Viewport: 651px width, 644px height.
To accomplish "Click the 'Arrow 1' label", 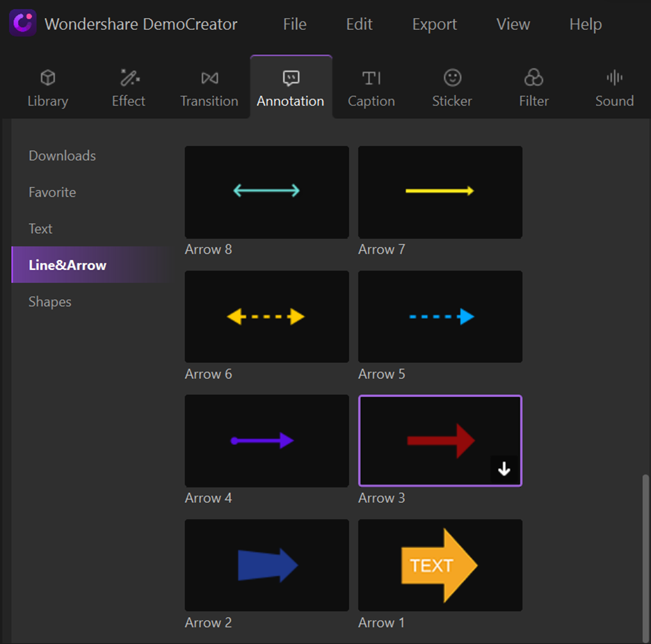I will [x=382, y=622].
